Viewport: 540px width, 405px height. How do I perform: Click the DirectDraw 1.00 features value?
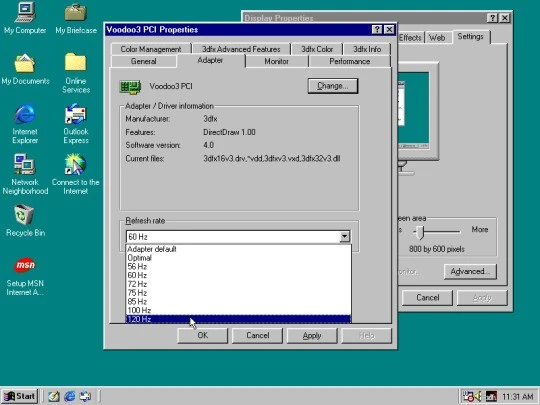click(x=229, y=132)
